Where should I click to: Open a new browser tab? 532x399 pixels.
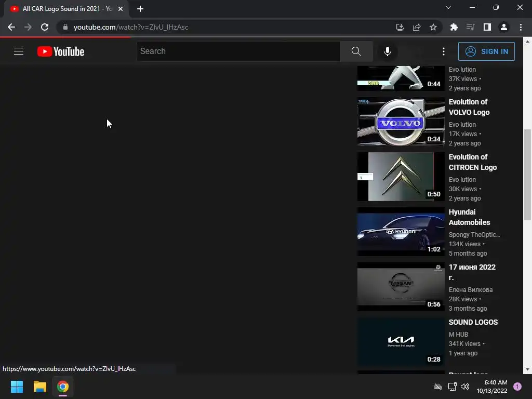(x=140, y=9)
